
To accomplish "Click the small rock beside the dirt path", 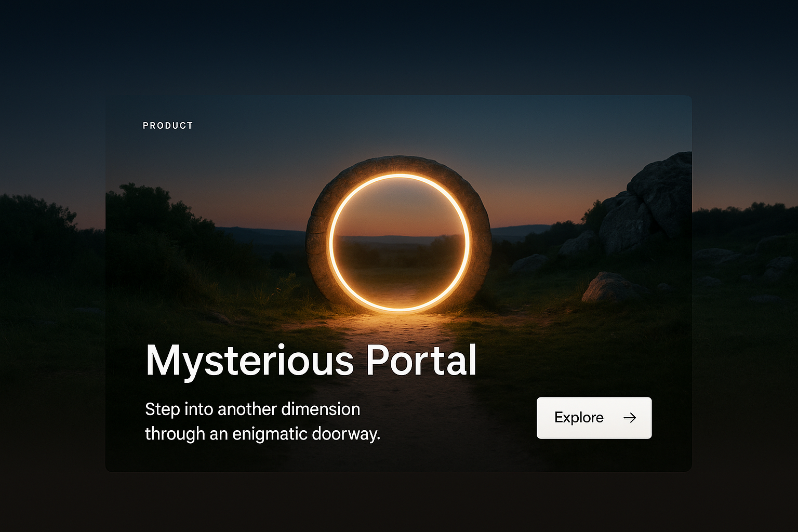I will pyautogui.click(x=608, y=288).
